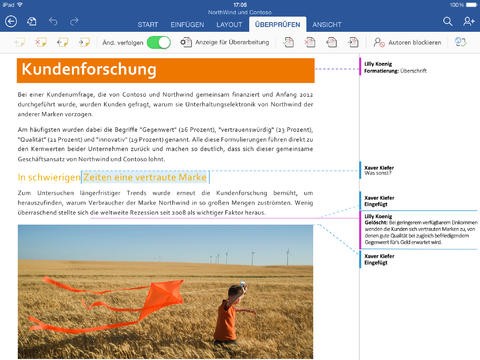Click the heading 'In schwierigen Zeiten eine vertraute Marke'
This screenshot has height=360, width=480.
[x=113, y=177]
